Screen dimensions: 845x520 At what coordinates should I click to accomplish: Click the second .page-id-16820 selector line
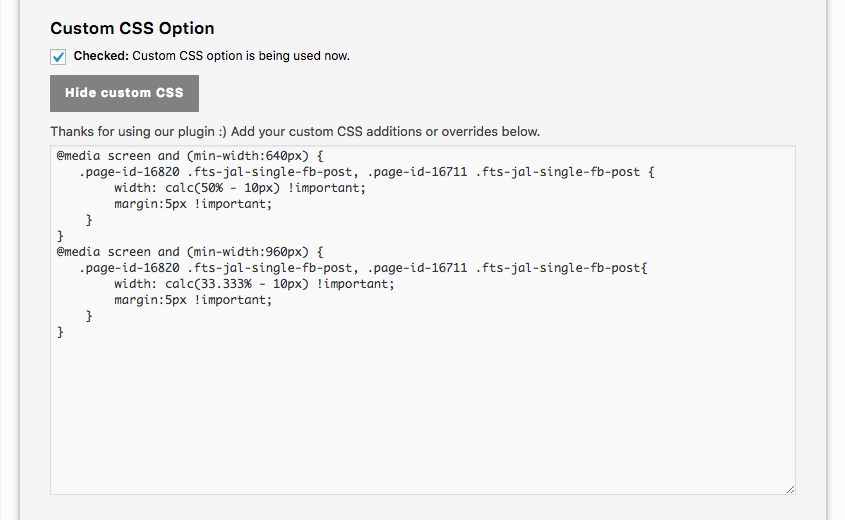pos(363,268)
